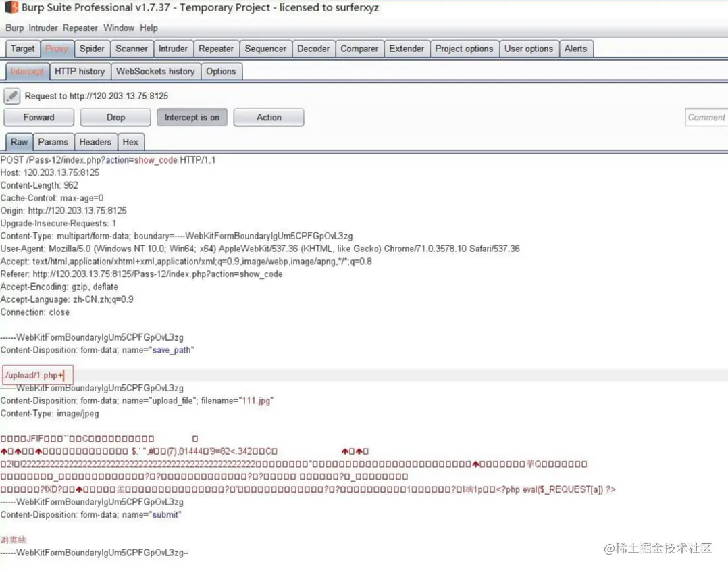The height and width of the screenshot is (571, 728).
Task: Forward the intercepted request
Action: pos(39,118)
